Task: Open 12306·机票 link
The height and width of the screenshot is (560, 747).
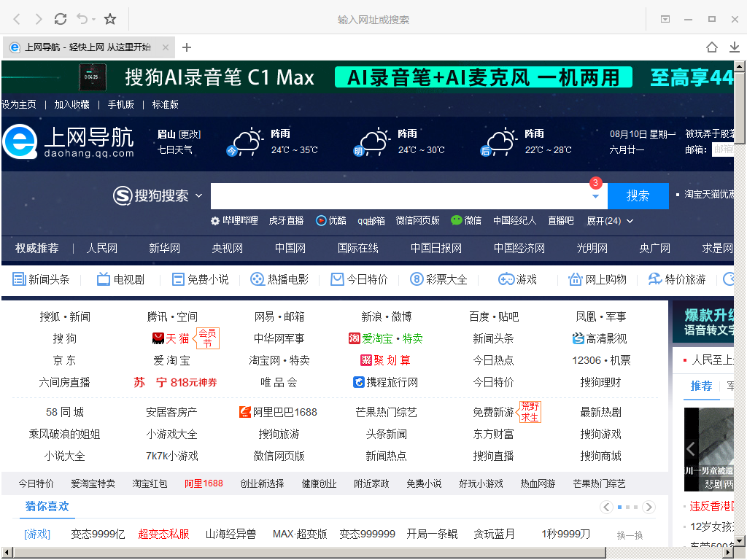Action: point(601,360)
